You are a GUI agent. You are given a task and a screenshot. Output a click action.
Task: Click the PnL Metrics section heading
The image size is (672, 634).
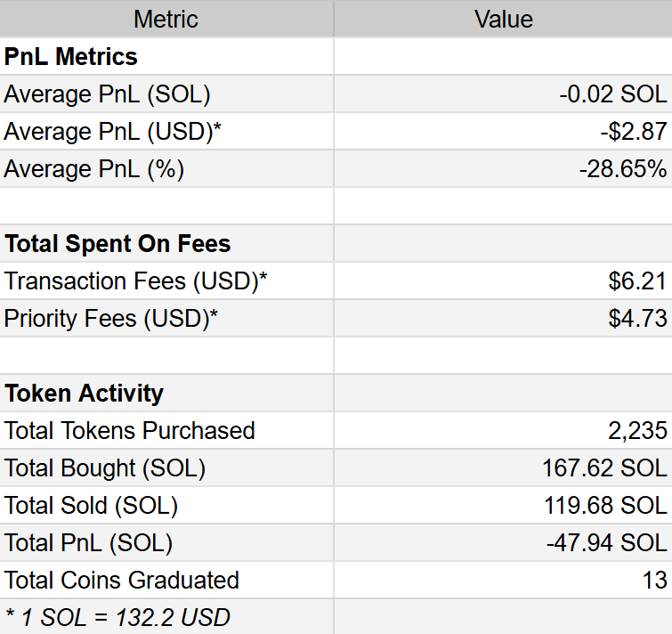coord(70,57)
